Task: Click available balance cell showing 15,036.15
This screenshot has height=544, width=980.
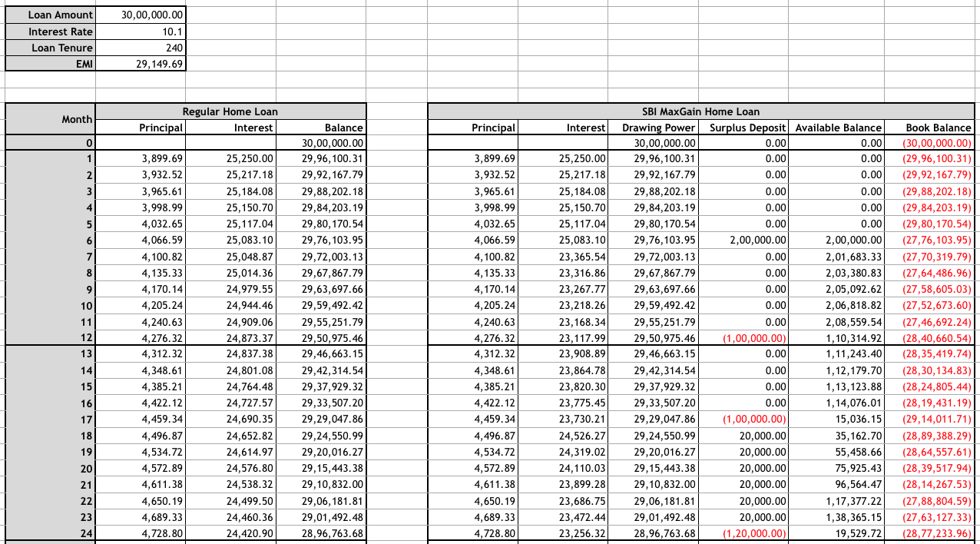Action: 837,419
